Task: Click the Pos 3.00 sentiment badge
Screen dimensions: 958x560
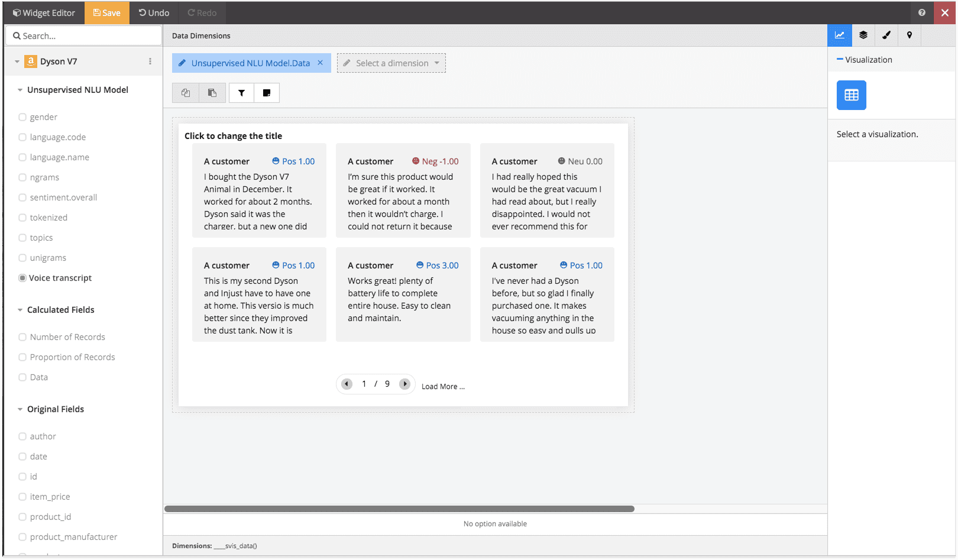Action: click(438, 266)
